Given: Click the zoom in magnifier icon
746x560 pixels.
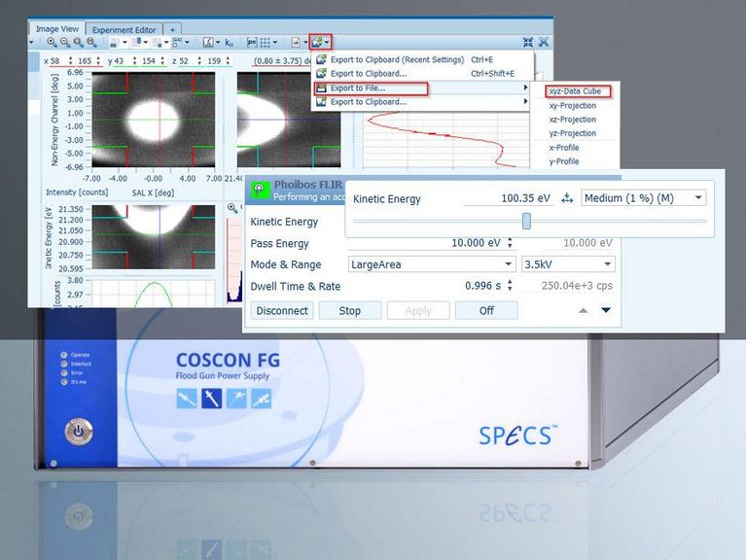Looking at the screenshot, I should [52, 43].
